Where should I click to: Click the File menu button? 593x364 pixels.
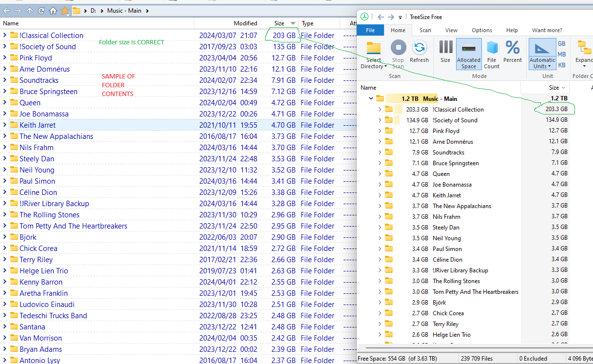coord(370,30)
